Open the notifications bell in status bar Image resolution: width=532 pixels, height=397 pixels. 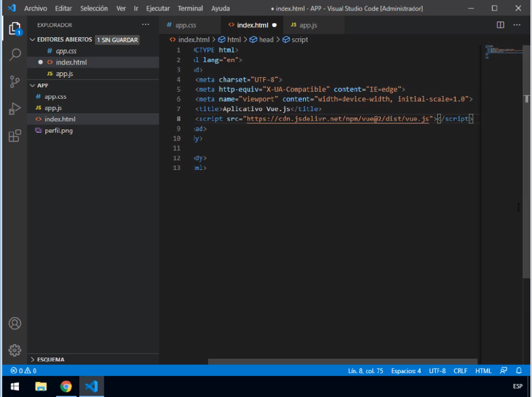click(519, 370)
